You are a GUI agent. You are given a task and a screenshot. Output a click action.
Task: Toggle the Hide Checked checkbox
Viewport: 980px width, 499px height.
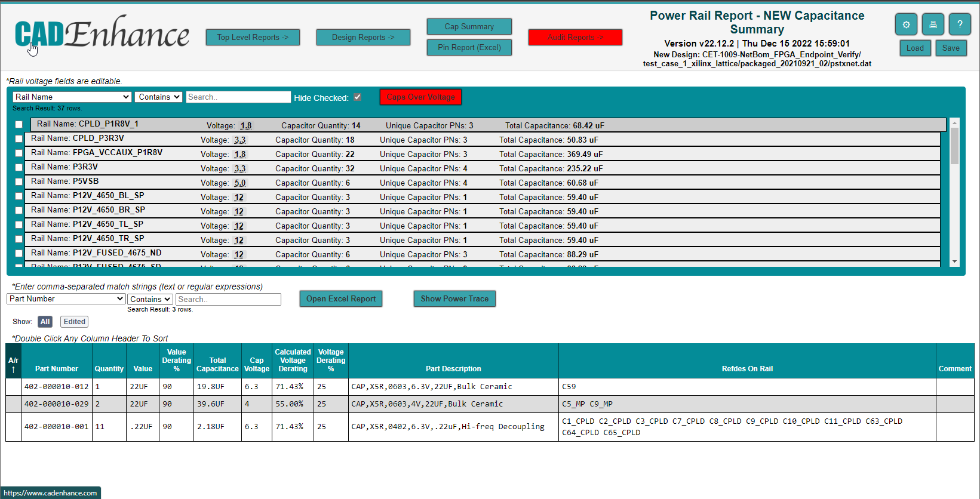click(x=358, y=97)
